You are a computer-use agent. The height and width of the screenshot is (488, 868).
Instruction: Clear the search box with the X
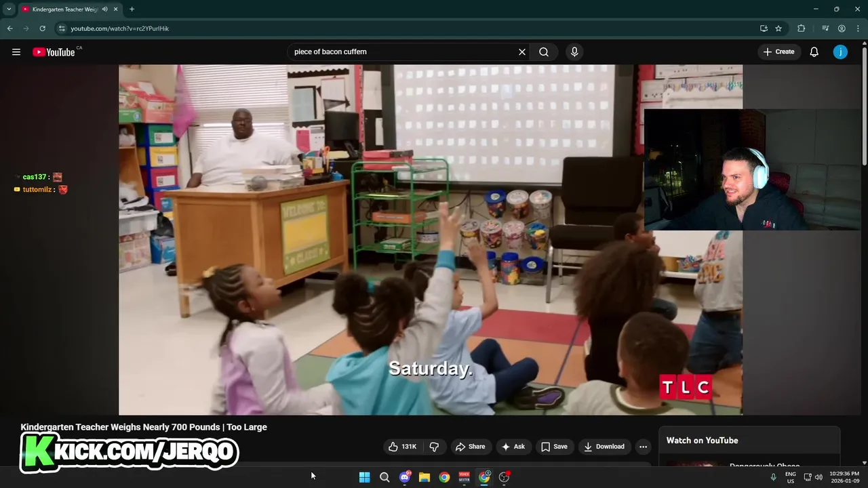coord(522,52)
